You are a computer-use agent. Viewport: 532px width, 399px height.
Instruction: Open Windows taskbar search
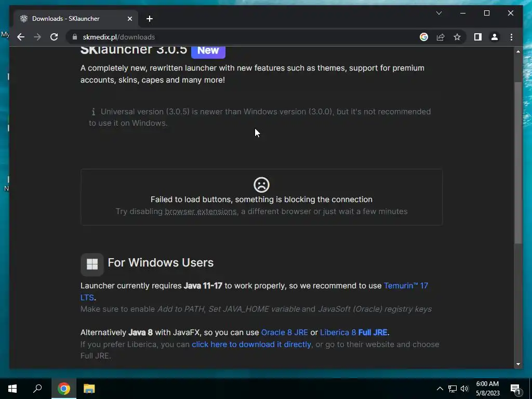point(37,389)
